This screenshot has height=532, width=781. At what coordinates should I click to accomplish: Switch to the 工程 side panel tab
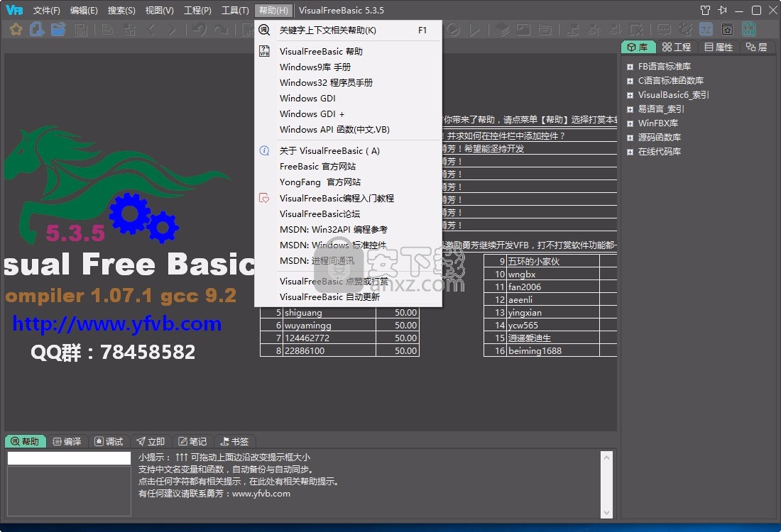[677, 48]
